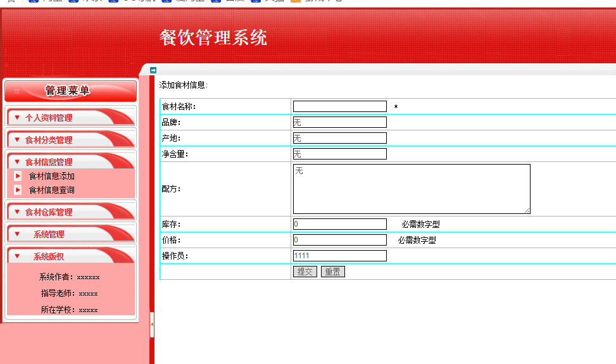Click the 餐饮管理系统 title

(x=213, y=38)
